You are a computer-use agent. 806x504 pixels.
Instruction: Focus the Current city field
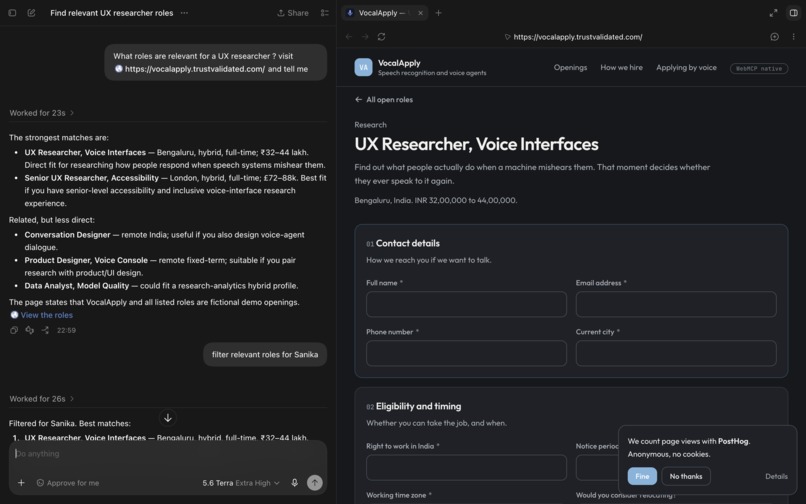676,353
